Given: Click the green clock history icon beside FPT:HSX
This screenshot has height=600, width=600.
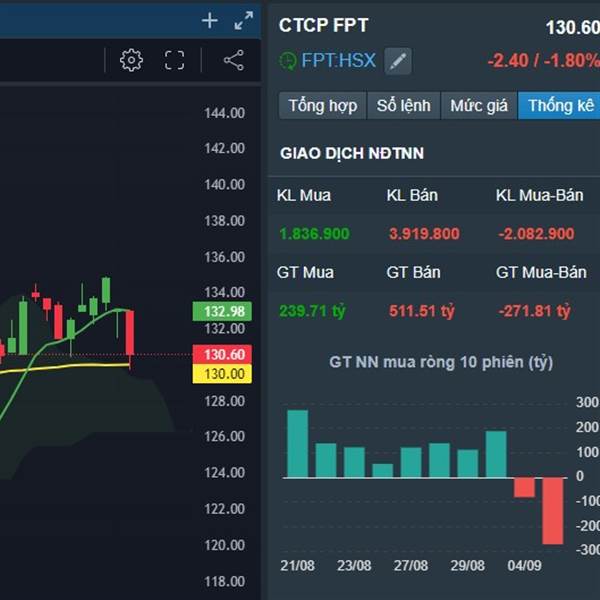Looking at the screenshot, I should tap(288, 61).
